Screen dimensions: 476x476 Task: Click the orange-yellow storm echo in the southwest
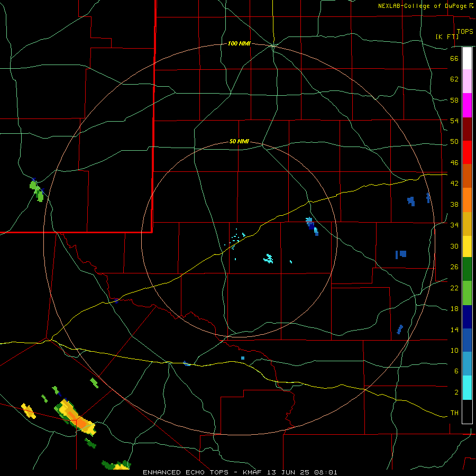click(75, 417)
